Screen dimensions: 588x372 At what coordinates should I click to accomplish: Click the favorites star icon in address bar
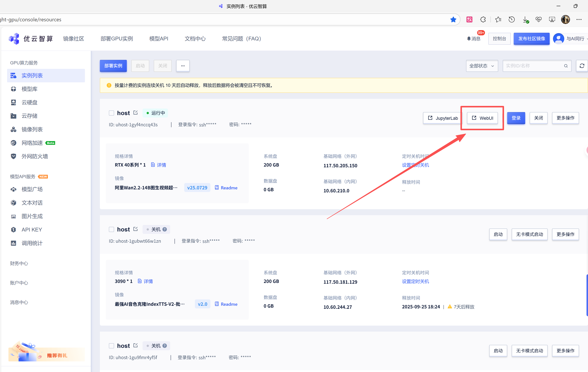pos(453,19)
